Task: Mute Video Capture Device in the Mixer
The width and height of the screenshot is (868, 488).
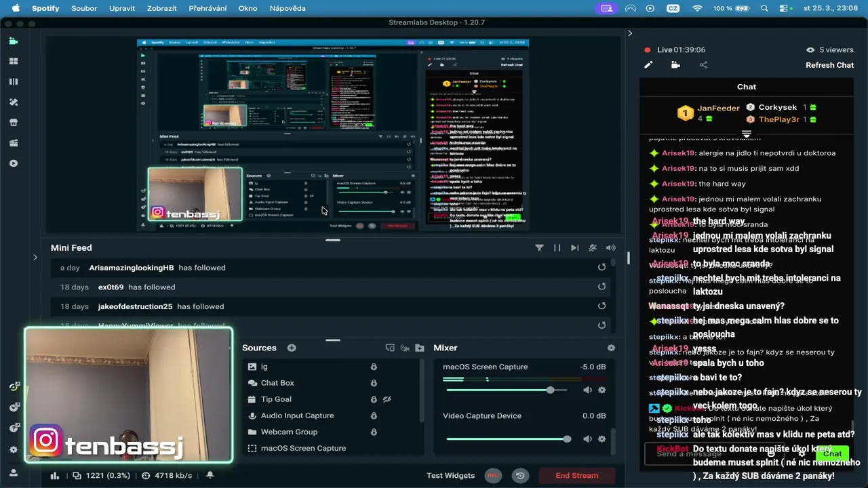Action: pyautogui.click(x=587, y=439)
